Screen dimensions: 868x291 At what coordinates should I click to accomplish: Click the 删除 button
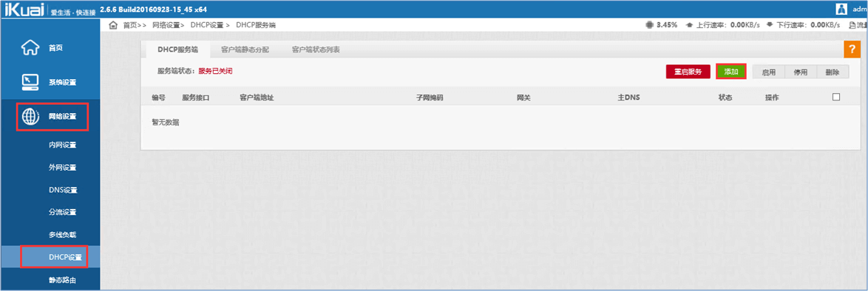point(833,72)
